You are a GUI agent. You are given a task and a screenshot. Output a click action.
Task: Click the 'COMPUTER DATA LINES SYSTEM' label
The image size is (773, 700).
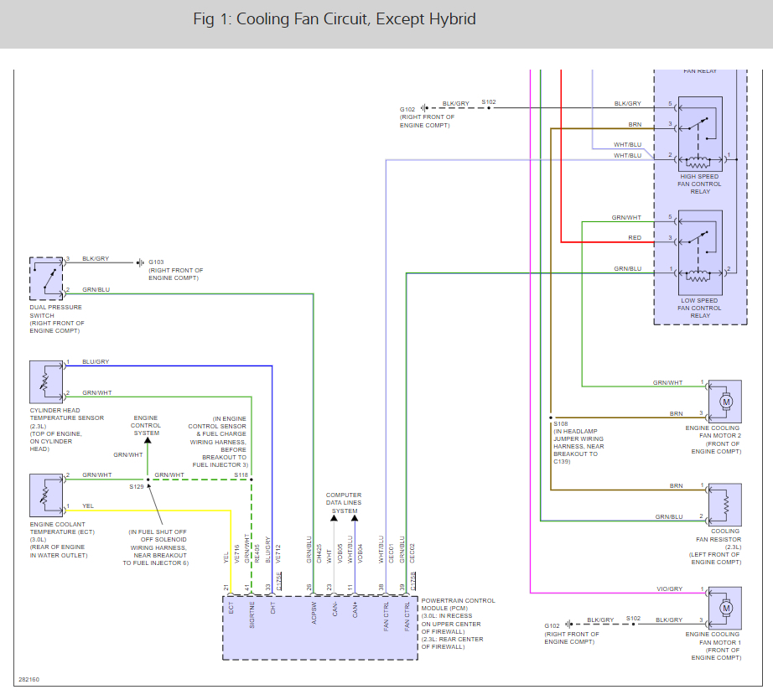(x=344, y=503)
